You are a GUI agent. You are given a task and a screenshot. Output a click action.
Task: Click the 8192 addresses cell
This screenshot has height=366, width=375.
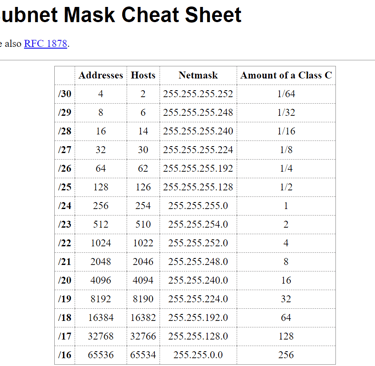[x=101, y=299]
